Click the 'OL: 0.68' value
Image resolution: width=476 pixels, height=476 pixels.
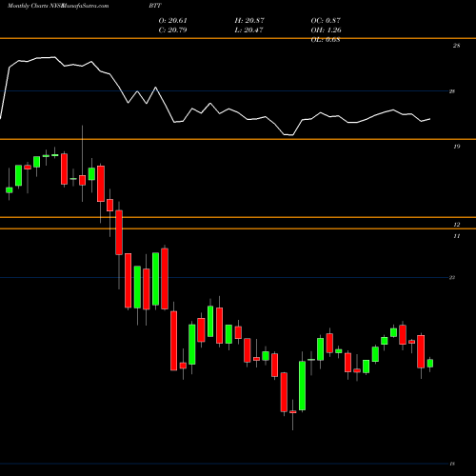326,40
